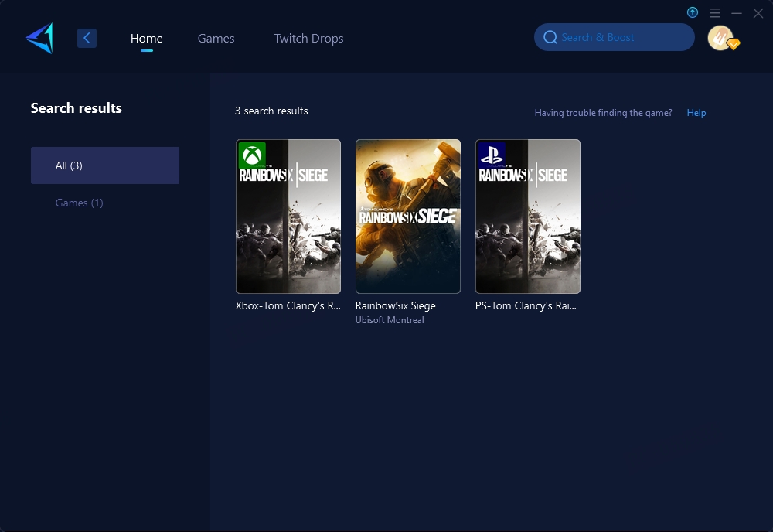This screenshot has height=532, width=773.
Task: Go back using the arrow button
Action: (x=87, y=38)
